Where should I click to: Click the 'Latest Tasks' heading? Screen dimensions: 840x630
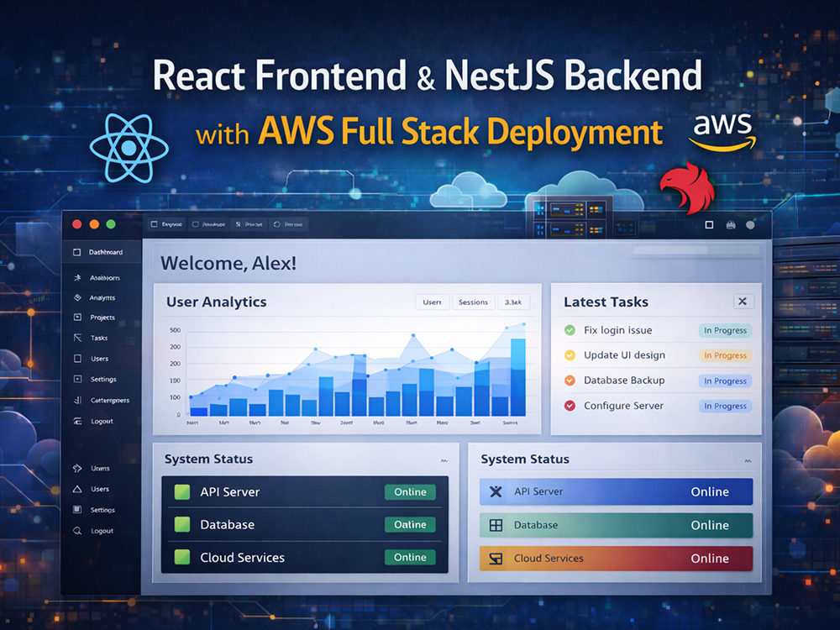(x=606, y=302)
